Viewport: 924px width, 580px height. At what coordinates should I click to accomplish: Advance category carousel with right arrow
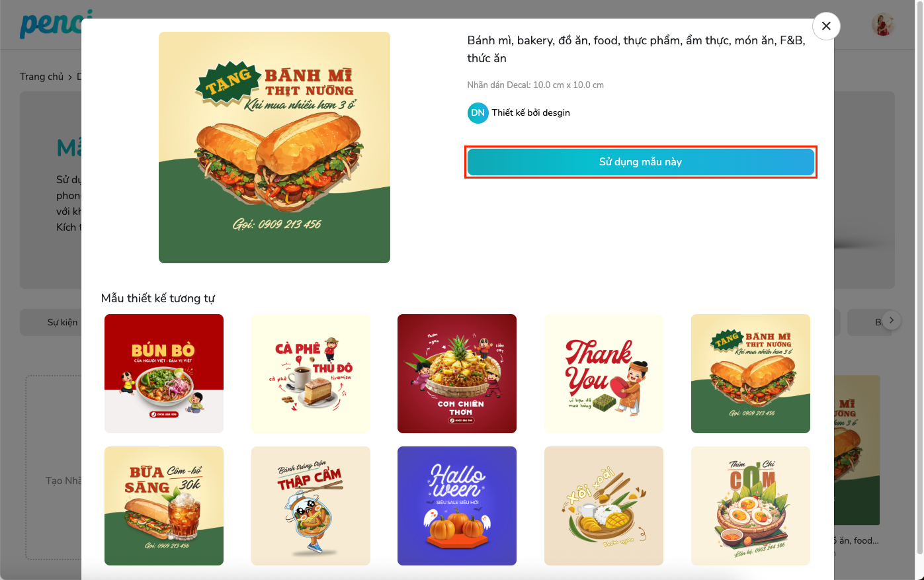pyautogui.click(x=892, y=321)
